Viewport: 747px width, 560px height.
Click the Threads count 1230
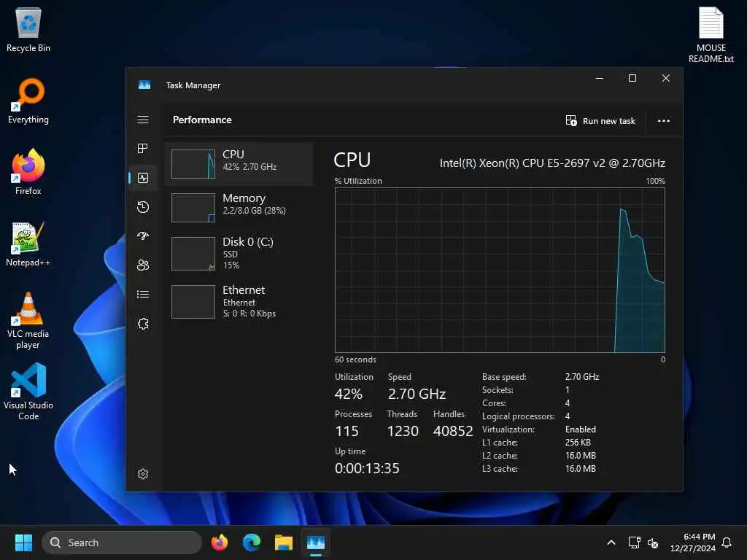coord(403,431)
